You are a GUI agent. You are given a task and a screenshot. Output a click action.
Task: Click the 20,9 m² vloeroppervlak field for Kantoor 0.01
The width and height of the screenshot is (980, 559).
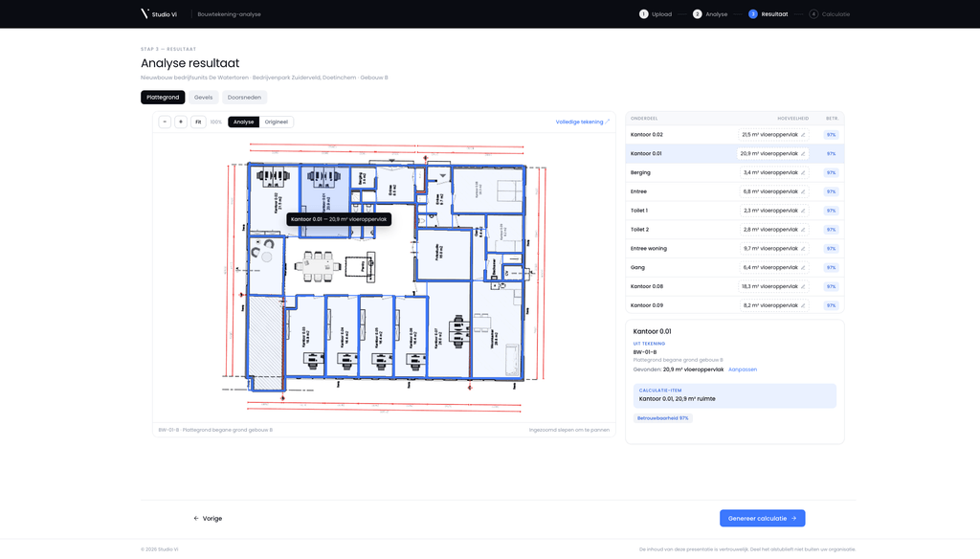(772, 154)
